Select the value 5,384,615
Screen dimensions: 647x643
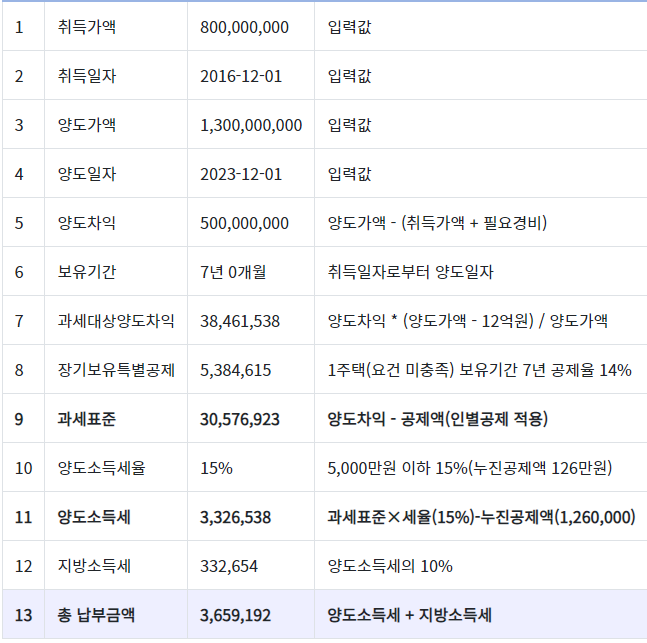(x=236, y=371)
